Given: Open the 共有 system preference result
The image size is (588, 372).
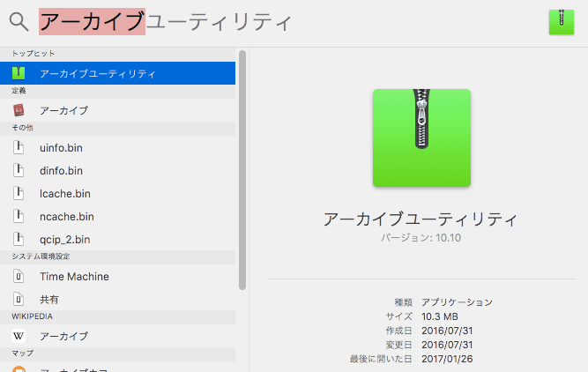Looking at the screenshot, I should pyautogui.click(x=118, y=299).
